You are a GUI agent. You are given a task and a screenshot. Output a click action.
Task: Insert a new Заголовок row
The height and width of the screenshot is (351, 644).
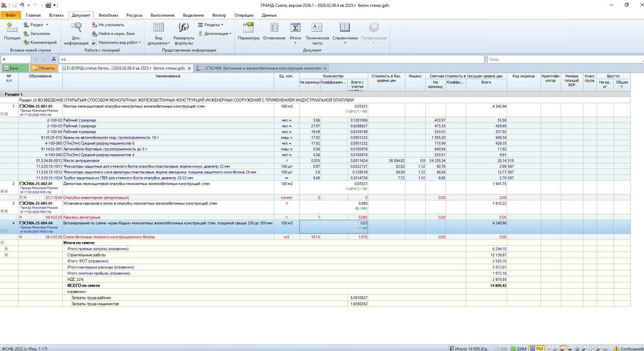pyautogui.click(x=36, y=33)
